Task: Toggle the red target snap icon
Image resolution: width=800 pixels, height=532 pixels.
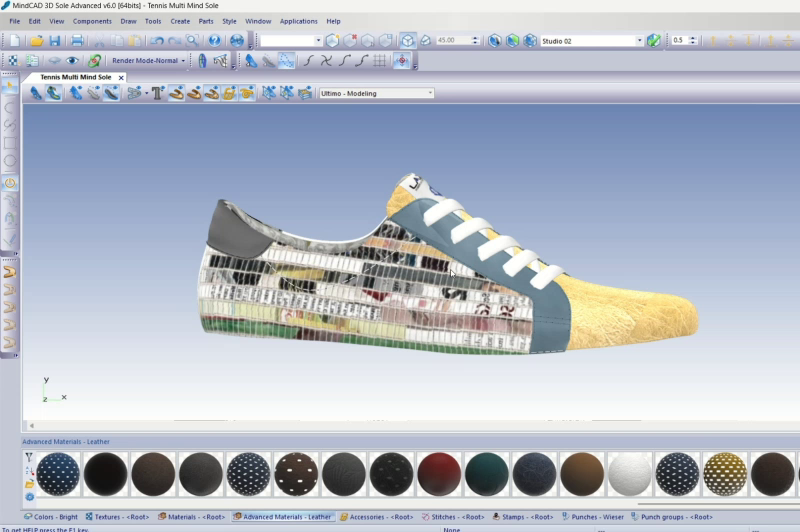Action: (402, 61)
